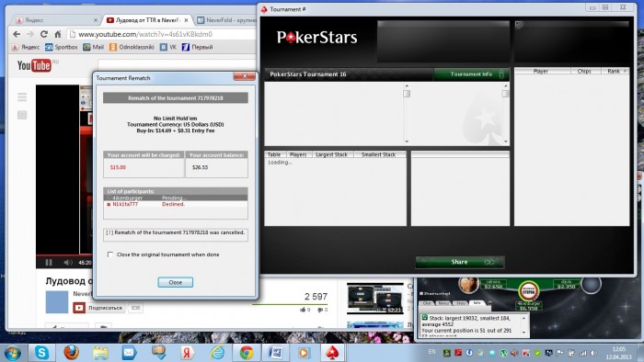Open the Яндекс bookmark
644x362 pixels.
(26, 47)
